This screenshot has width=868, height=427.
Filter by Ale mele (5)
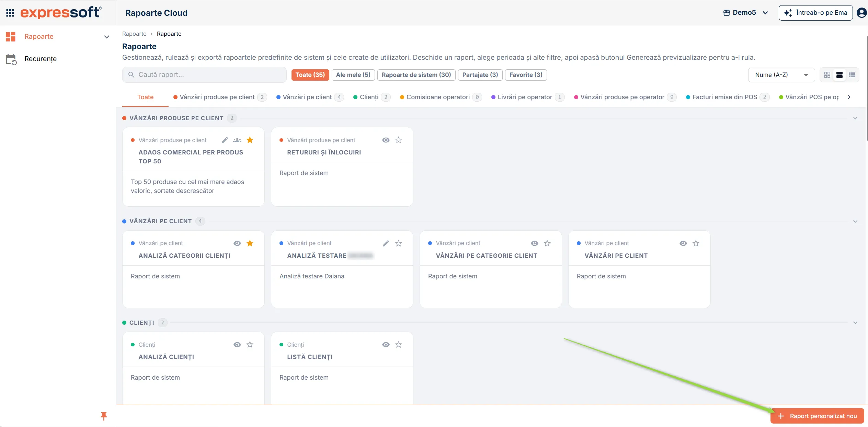tap(353, 75)
